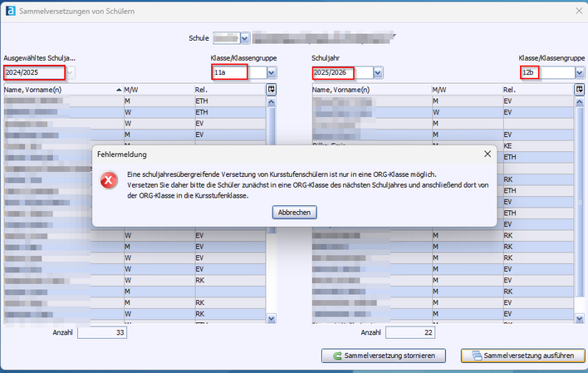Sort left table by M/W column header

point(158,90)
